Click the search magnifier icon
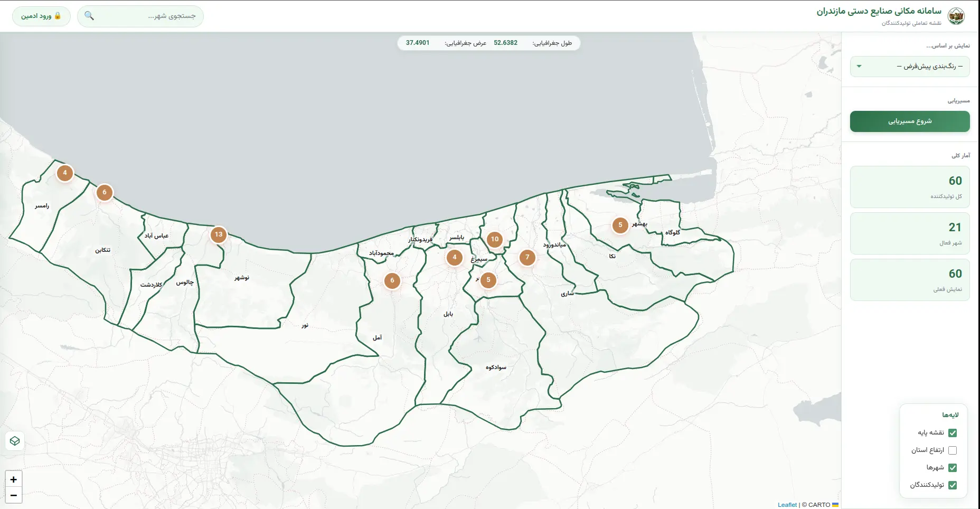The height and width of the screenshot is (509, 980). [x=89, y=16]
